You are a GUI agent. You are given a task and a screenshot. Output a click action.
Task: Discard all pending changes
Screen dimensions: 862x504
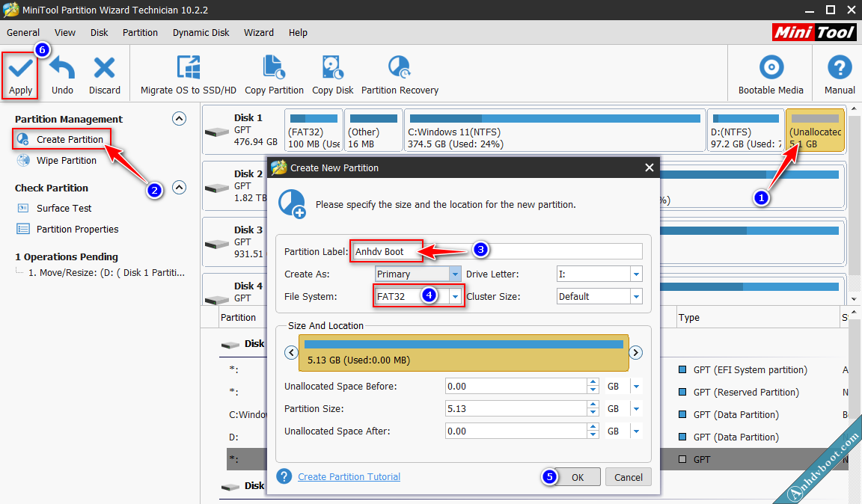105,76
